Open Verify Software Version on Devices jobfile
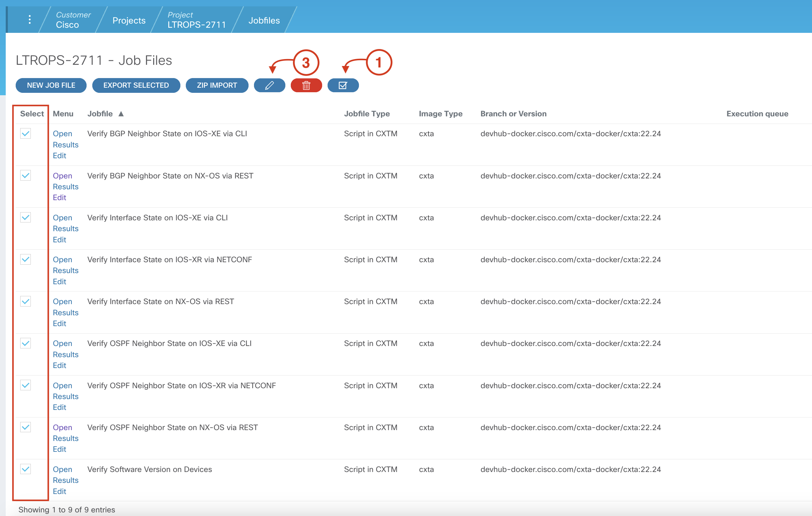 coord(62,470)
